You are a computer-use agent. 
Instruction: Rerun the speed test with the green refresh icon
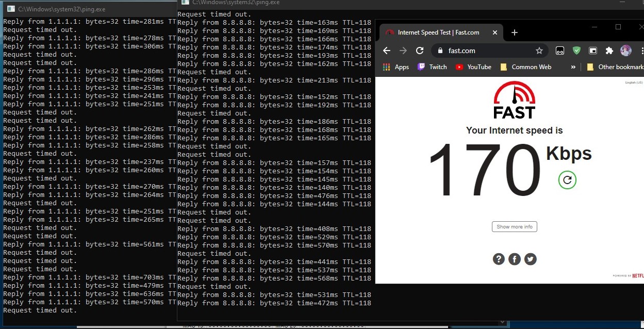point(567,180)
